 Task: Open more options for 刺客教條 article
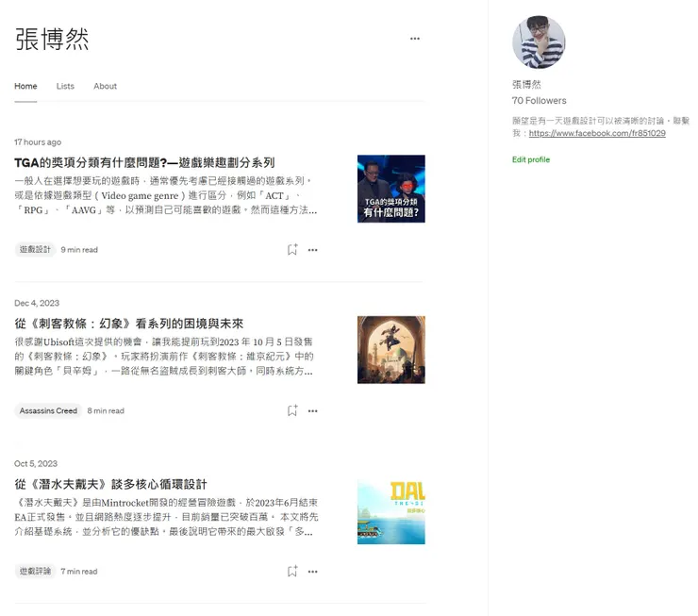pos(312,410)
